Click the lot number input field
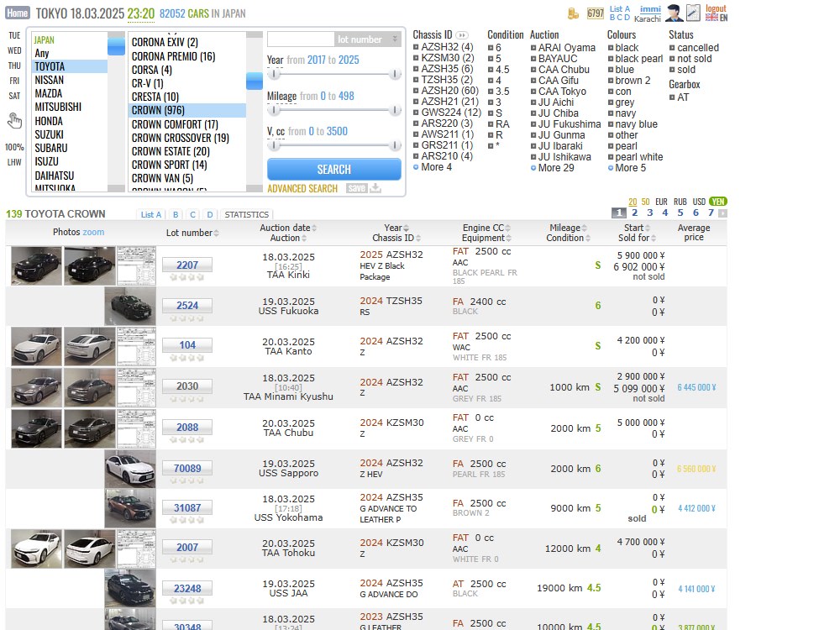 pos(301,39)
